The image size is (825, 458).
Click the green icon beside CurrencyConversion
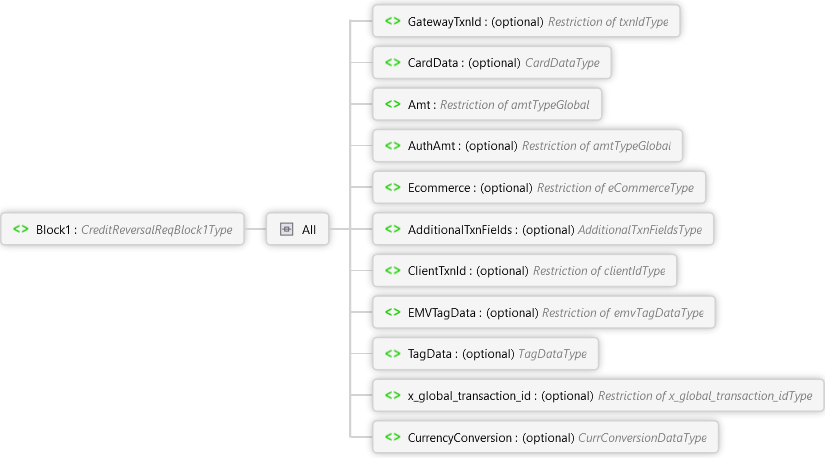coord(393,437)
